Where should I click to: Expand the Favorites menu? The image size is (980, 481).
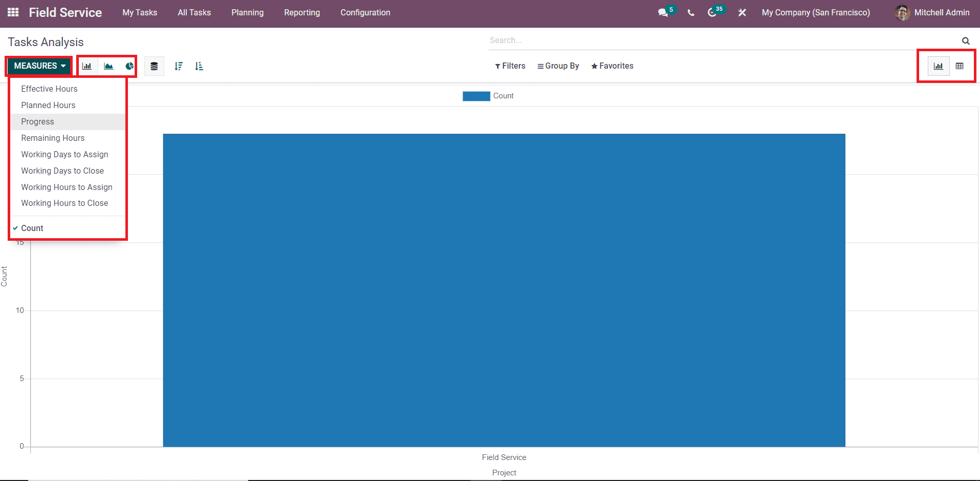[612, 66]
